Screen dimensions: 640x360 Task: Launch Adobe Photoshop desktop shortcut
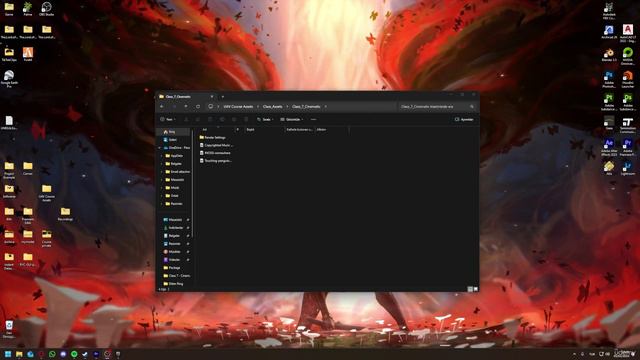609,79
